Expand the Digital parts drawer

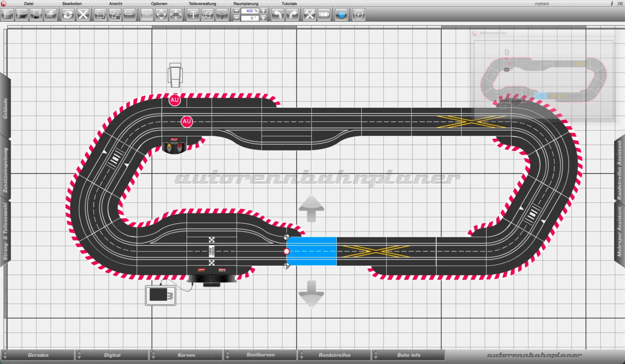pyautogui.click(x=112, y=355)
